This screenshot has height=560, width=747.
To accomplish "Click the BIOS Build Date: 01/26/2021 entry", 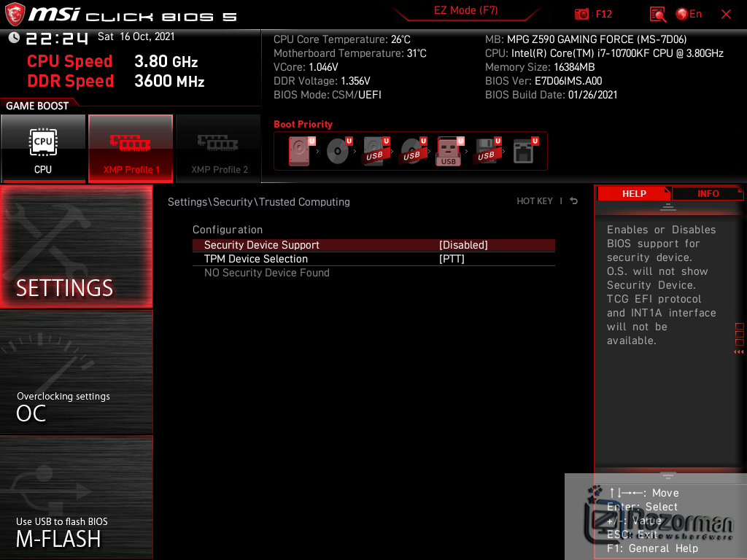I will 551,95.
